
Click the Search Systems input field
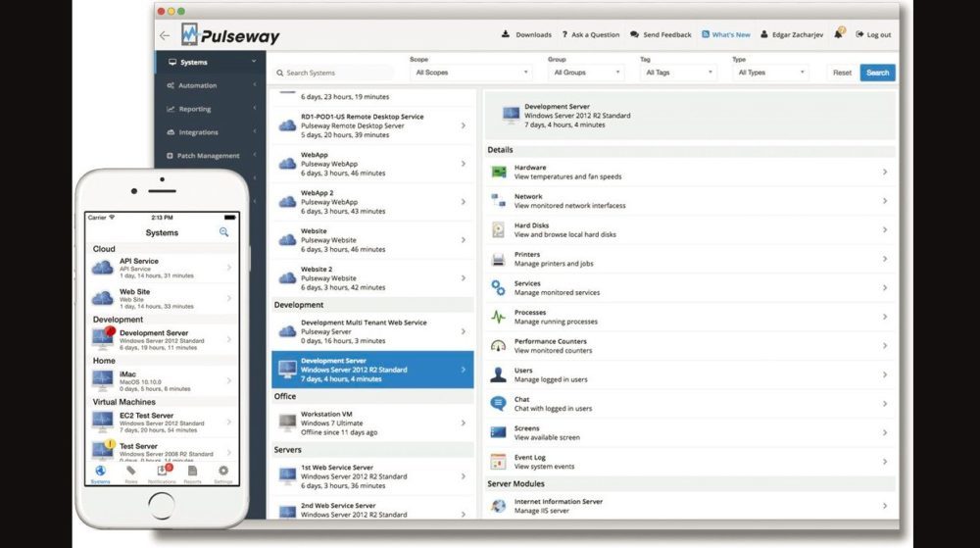[333, 73]
